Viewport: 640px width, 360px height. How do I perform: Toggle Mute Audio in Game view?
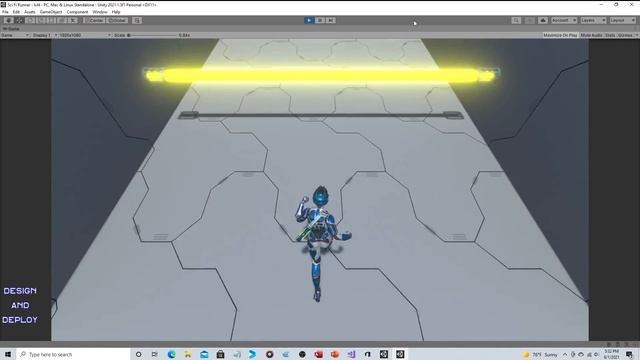click(591, 35)
